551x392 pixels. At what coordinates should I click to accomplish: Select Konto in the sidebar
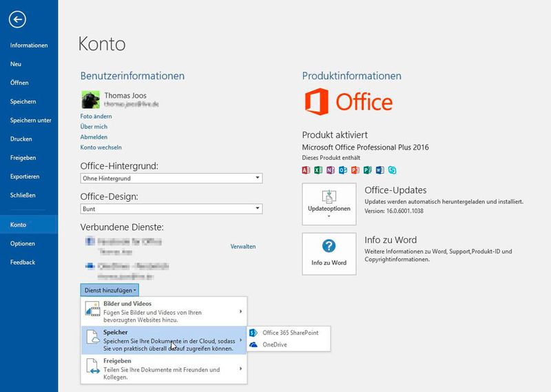(x=29, y=225)
